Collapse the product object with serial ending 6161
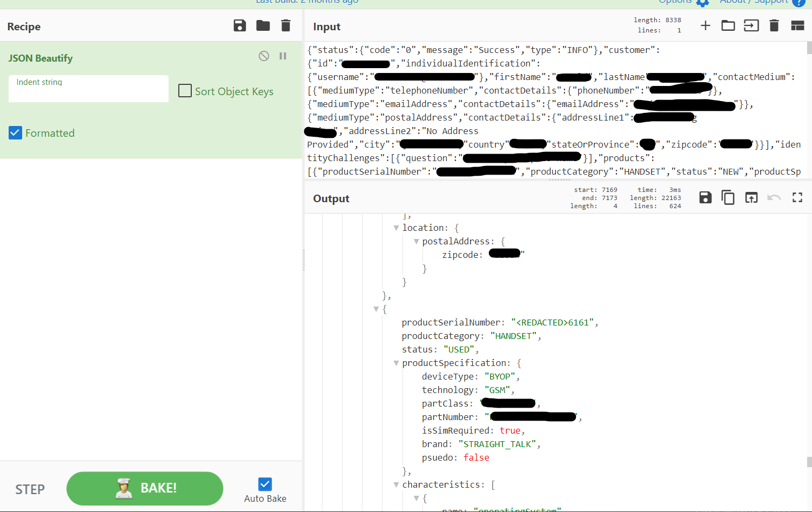Viewport: 812px width, 512px height. point(376,309)
